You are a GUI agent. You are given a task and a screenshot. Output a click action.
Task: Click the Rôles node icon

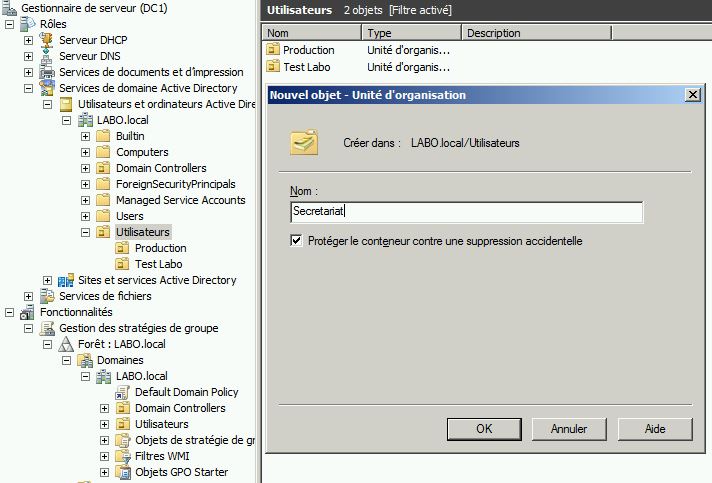(28, 24)
